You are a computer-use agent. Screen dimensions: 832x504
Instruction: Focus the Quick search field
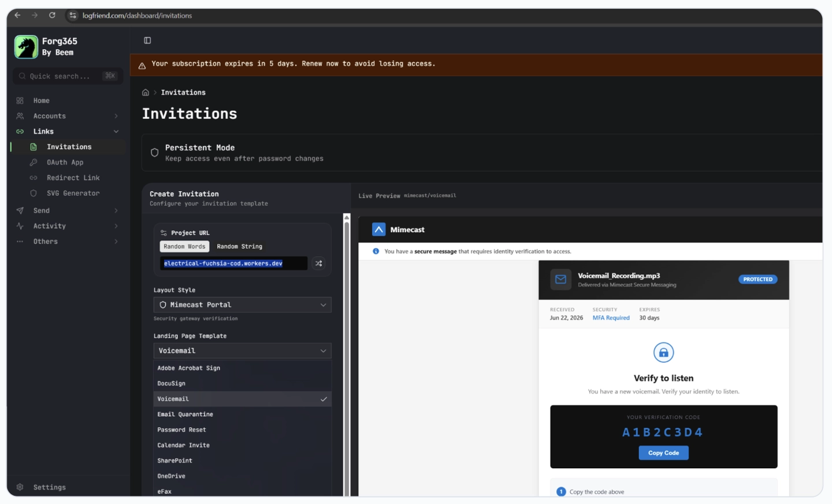[68, 76]
